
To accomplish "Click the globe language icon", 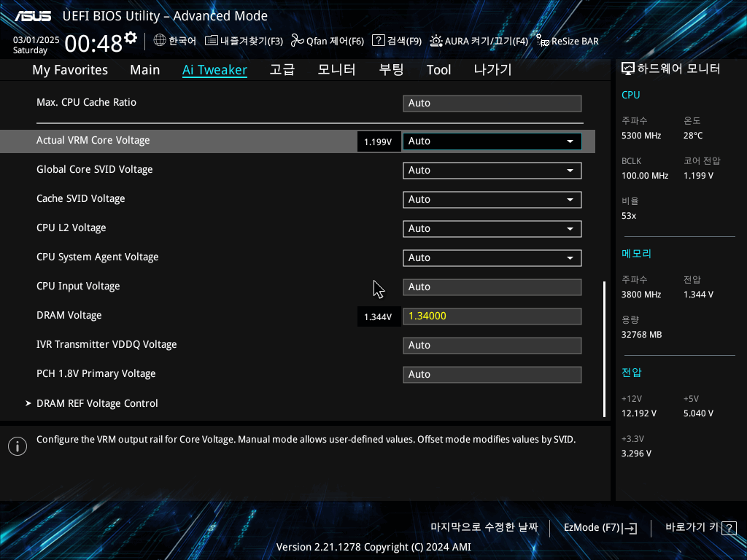I will (160, 41).
